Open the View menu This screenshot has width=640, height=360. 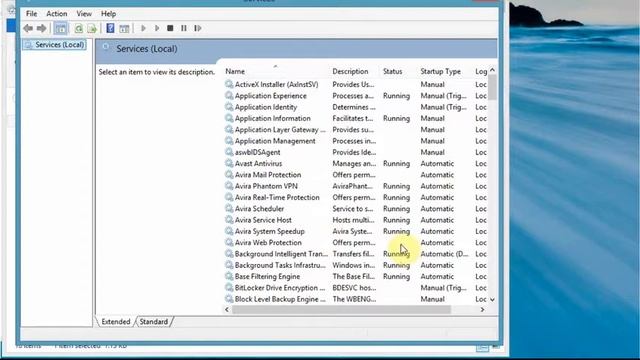coord(84,13)
